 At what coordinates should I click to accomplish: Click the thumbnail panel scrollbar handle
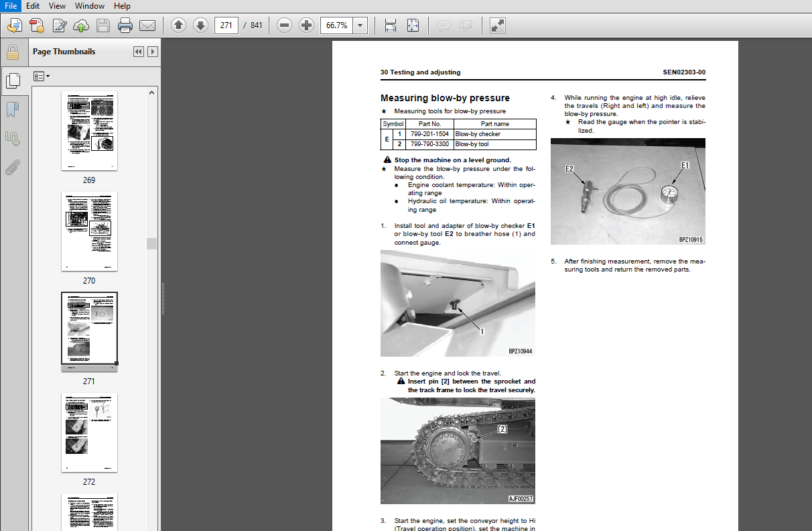click(x=152, y=243)
